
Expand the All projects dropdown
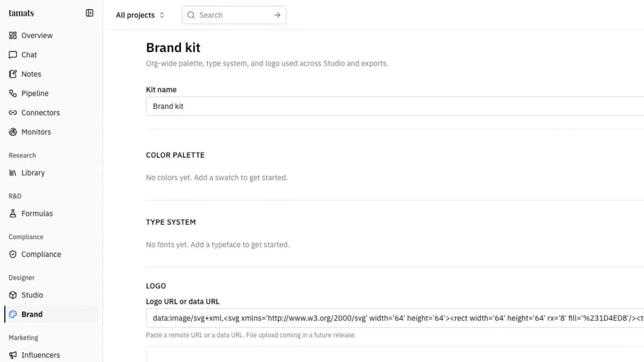pos(140,15)
